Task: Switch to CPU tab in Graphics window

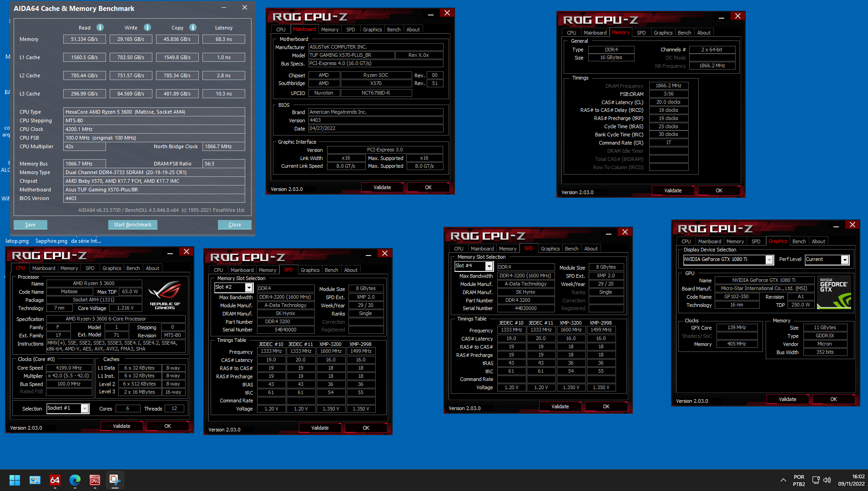Action: tap(686, 241)
